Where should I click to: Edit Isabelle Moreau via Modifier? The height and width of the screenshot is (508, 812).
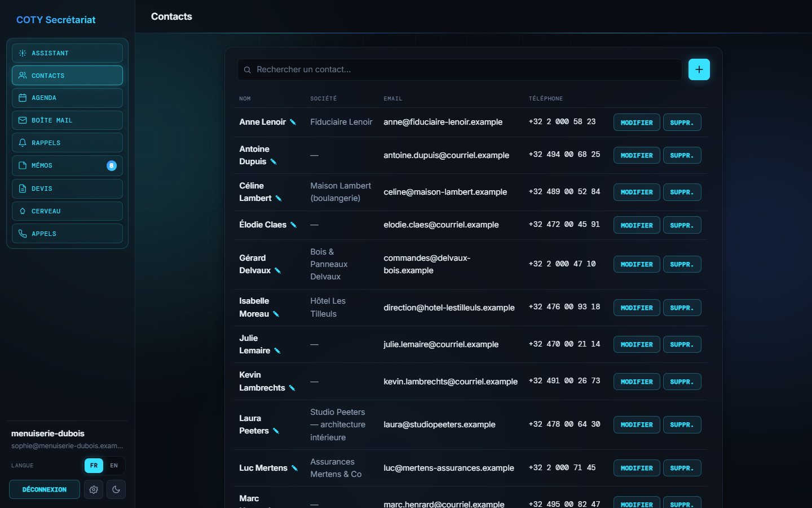pyautogui.click(x=637, y=308)
